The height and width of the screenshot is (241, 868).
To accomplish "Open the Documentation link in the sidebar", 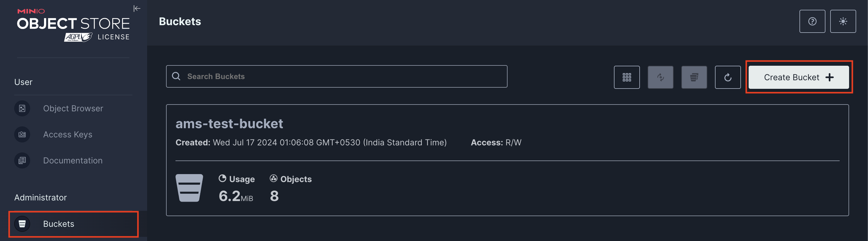I will (73, 160).
